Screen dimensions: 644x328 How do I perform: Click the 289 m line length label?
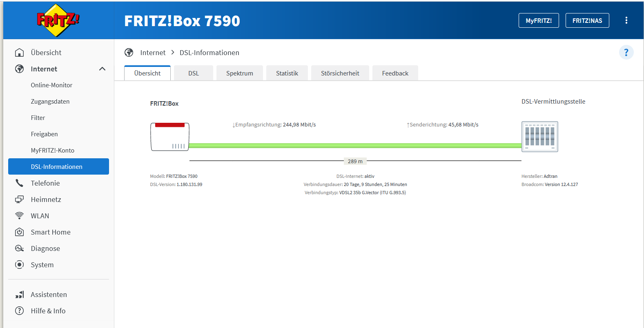pyautogui.click(x=355, y=161)
